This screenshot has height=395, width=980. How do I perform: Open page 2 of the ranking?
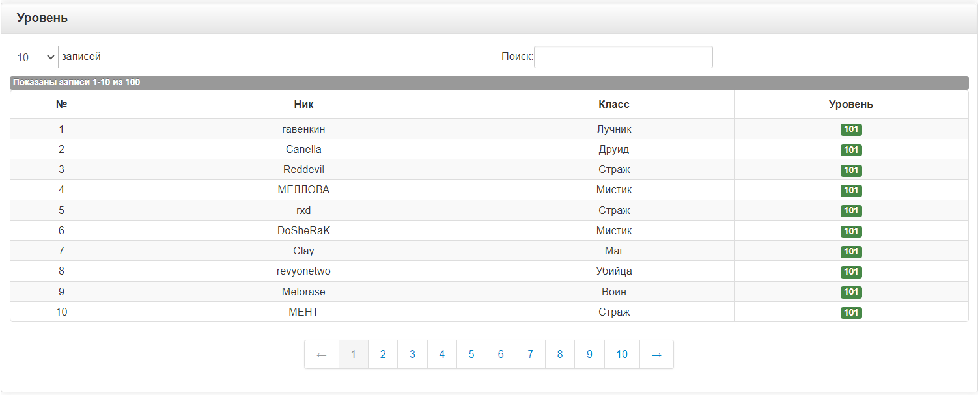tap(383, 355)
